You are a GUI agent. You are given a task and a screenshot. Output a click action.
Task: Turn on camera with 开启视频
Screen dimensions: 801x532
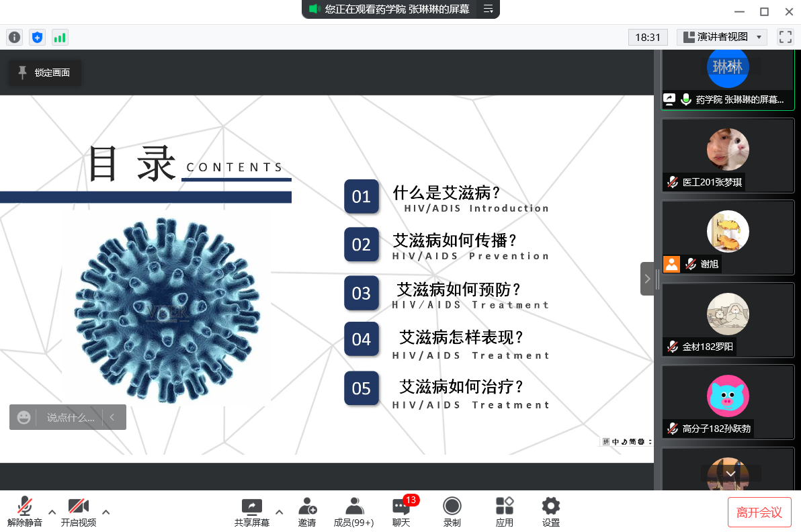pyautogui.click(x=79, y=512)
